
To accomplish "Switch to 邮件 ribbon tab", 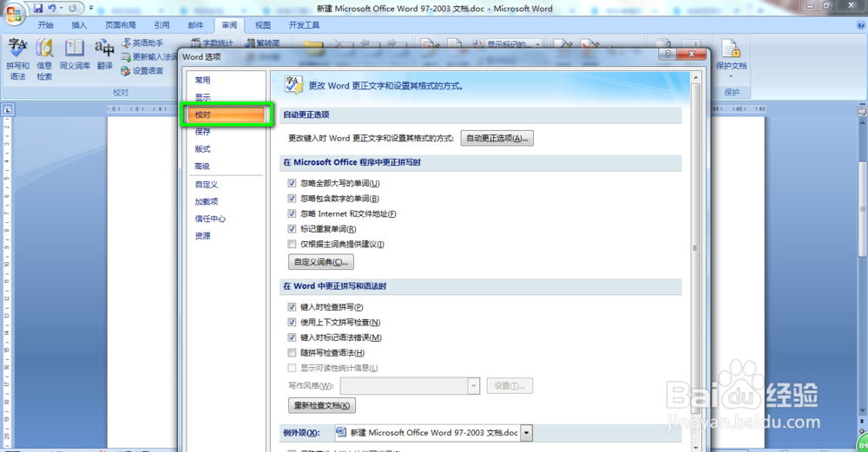I will (x=195, y=25).
